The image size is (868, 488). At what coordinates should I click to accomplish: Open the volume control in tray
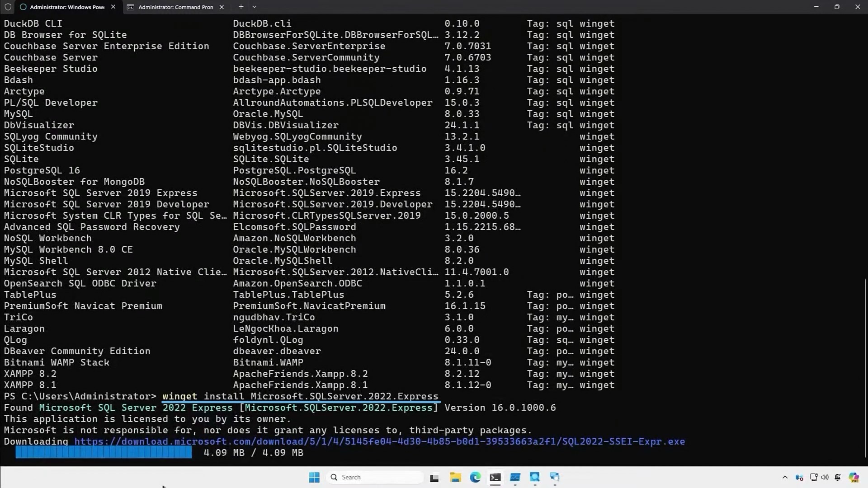click(x=825, y=477)
